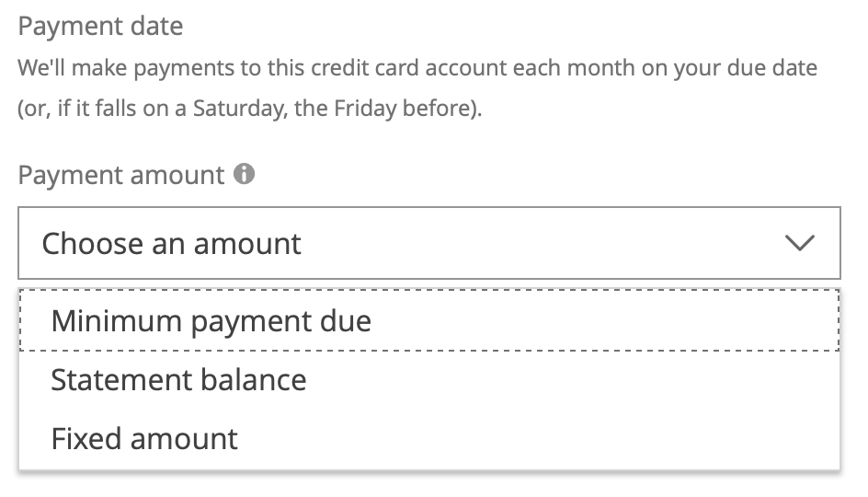Click the sentence starting with "We'll make payments"
This screenshot has width=868, height=497.
(x=417, y=69)
